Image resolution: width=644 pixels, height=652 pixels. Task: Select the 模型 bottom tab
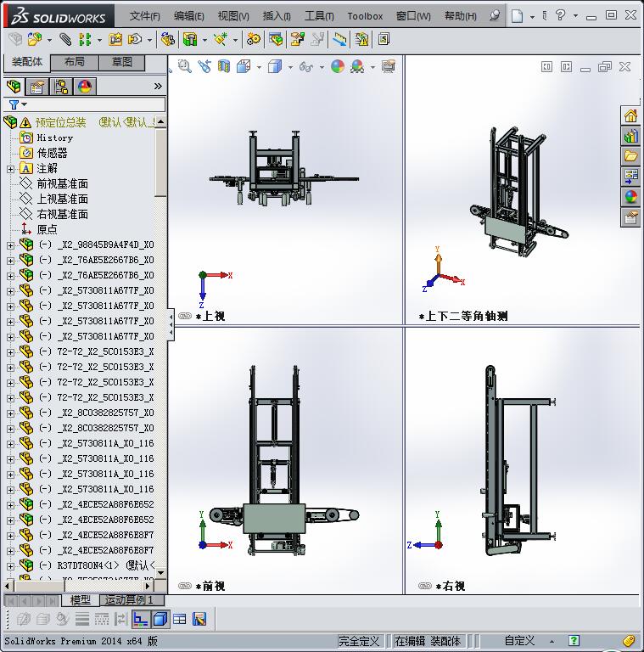(81, 600)
